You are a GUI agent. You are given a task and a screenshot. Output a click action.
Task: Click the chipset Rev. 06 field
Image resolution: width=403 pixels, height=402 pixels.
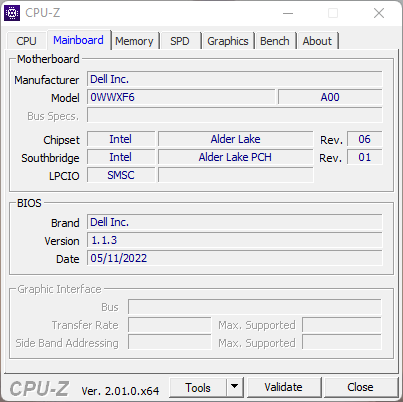[x=364, y=139]
